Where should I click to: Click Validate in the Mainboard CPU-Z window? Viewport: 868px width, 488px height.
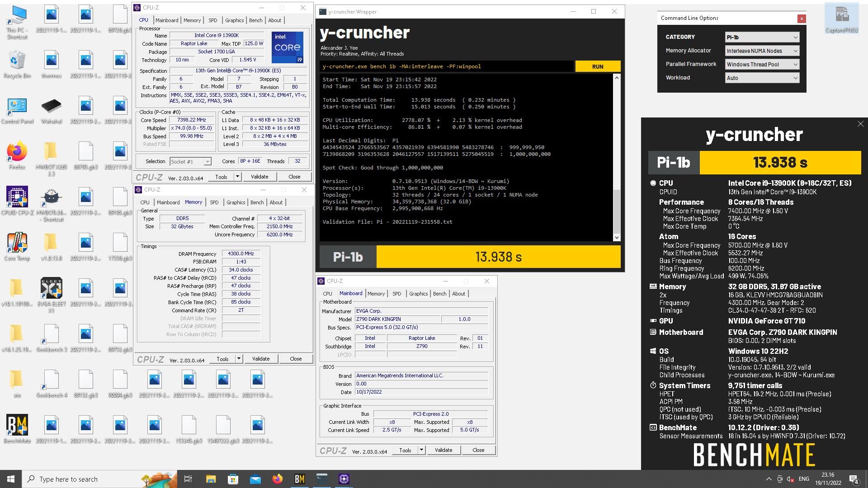[x=443, y=450]
